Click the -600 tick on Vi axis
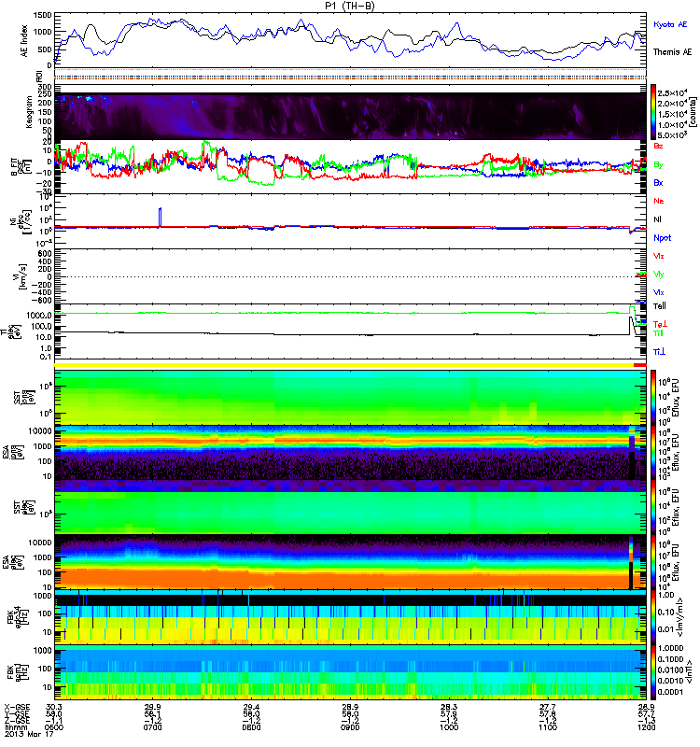The image size is (700, 747). coord(44,300)
